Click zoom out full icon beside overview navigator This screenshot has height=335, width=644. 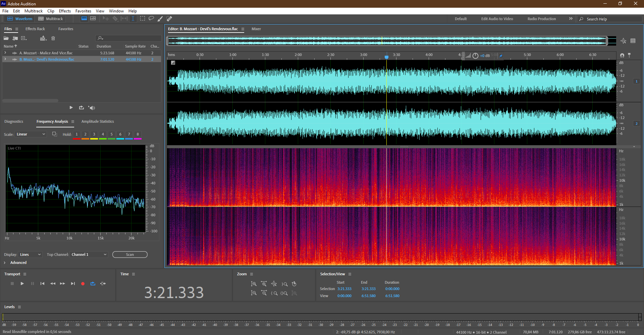[623, 41]
